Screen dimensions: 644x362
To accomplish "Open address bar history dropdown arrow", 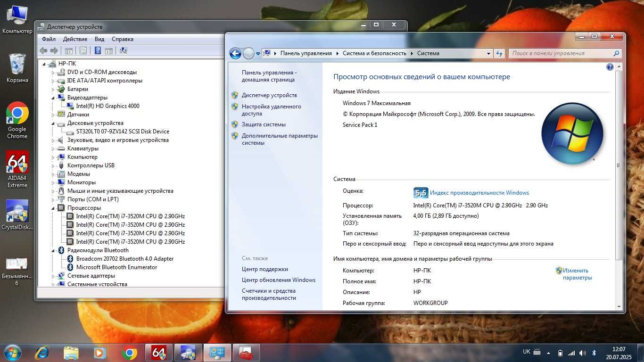I will coord(488,53).
